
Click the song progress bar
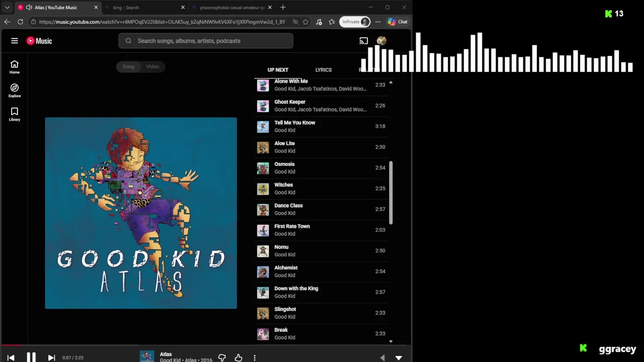(206, 345)
